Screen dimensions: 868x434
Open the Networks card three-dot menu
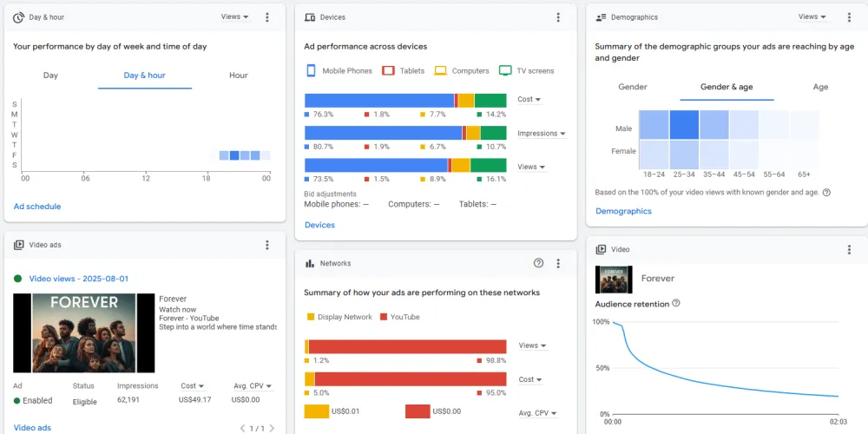(x=558, y=263)
